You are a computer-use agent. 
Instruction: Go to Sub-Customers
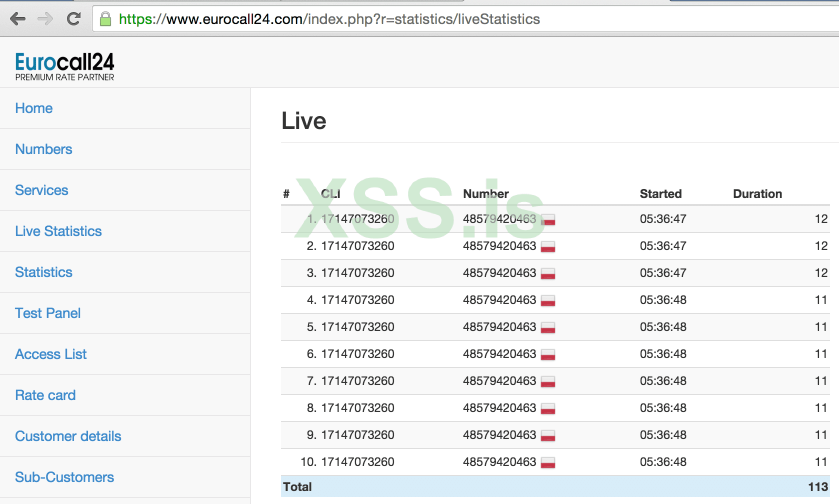(x=64, y=477)
